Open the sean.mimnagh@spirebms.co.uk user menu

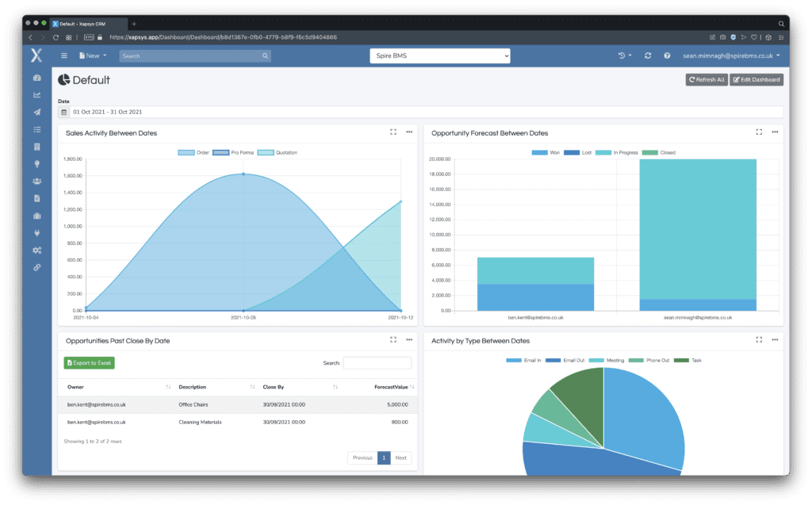730,56
